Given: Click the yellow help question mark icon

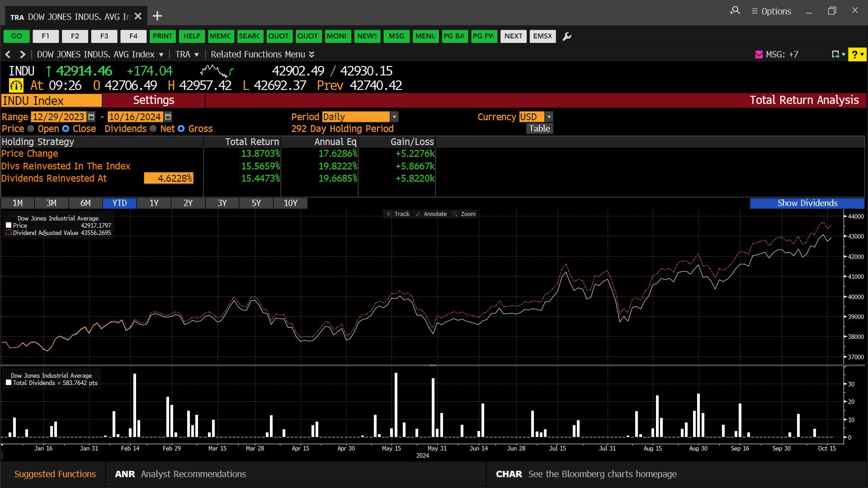Looking at the screenshot, I should [854, 54].
